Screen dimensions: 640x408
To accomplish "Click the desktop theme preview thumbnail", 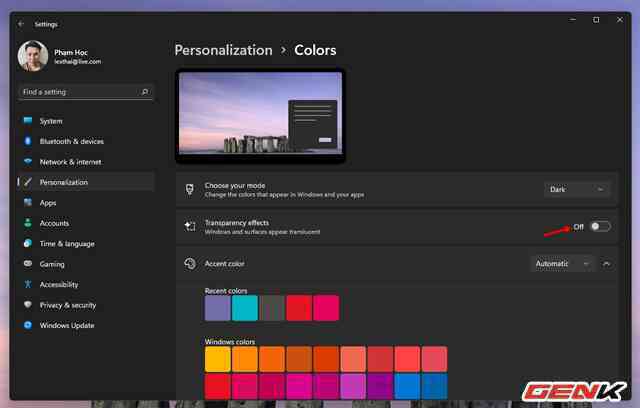I will coord(260,115).
